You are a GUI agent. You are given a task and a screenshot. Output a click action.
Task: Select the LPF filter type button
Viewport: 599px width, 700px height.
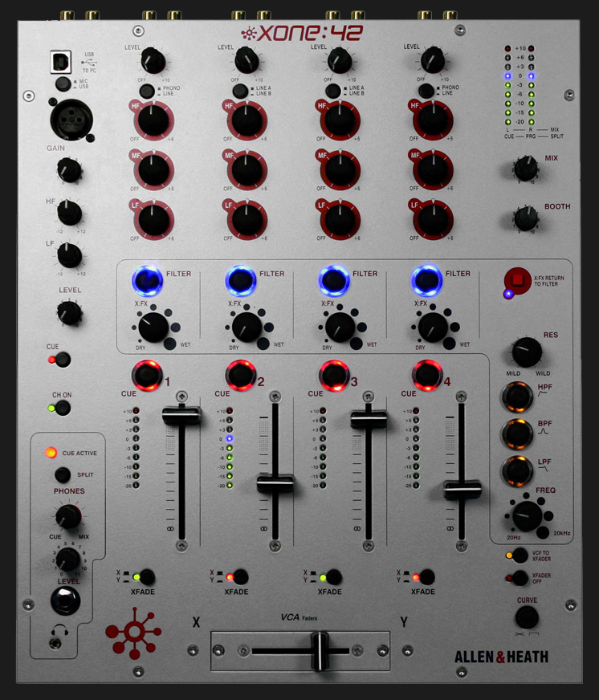(517, 470)
